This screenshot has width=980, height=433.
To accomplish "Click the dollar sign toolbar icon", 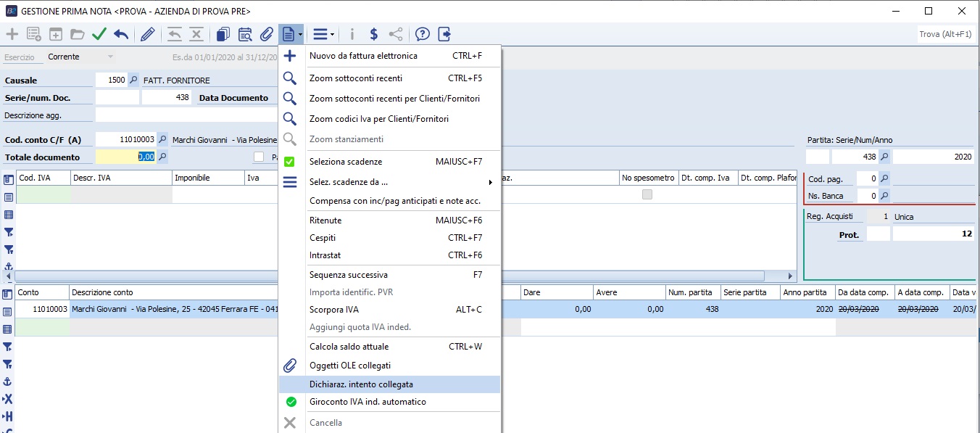I will pos(373,34).
